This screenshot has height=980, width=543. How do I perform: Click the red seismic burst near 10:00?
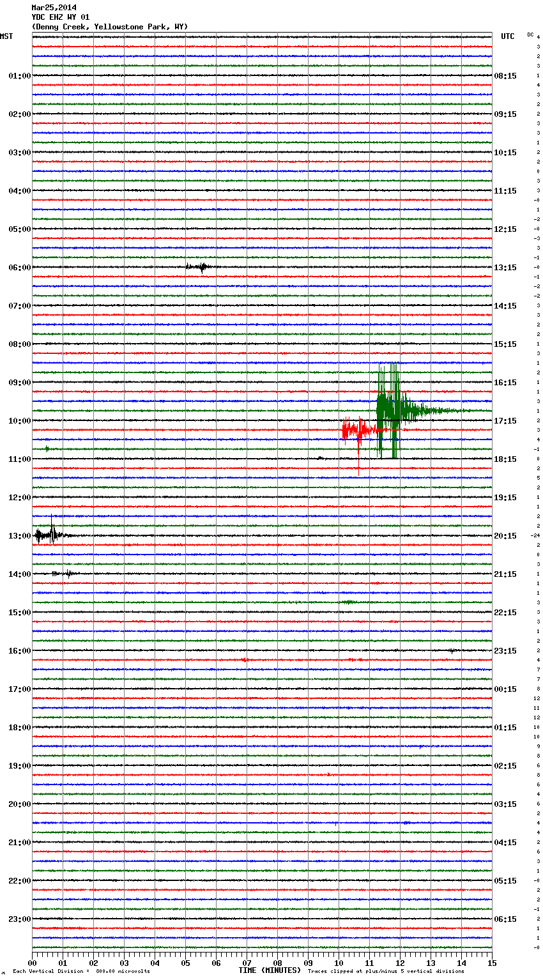[355, 430]
